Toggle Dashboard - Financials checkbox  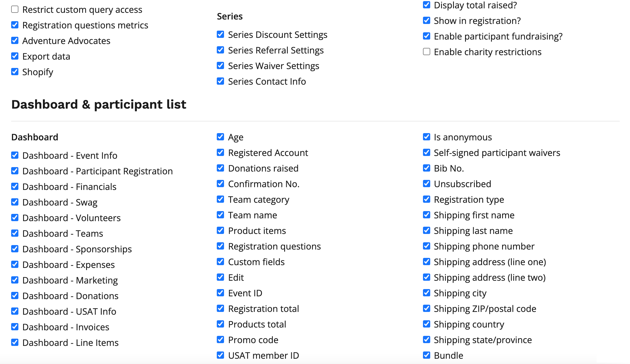pyautogui.click(x=15, y=187)
